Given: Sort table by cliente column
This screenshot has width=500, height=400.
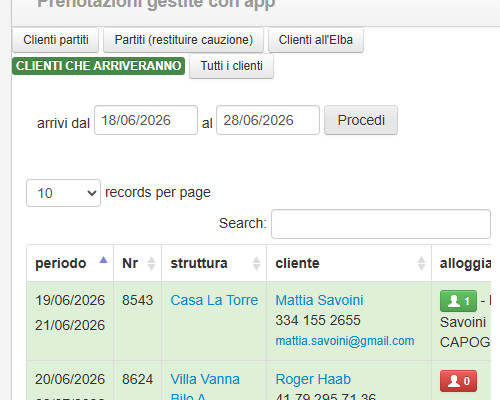Looking at the screenshot, I should coord(349,263).
